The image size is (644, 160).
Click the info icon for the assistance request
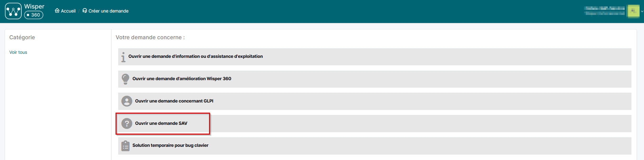[123, 57]
